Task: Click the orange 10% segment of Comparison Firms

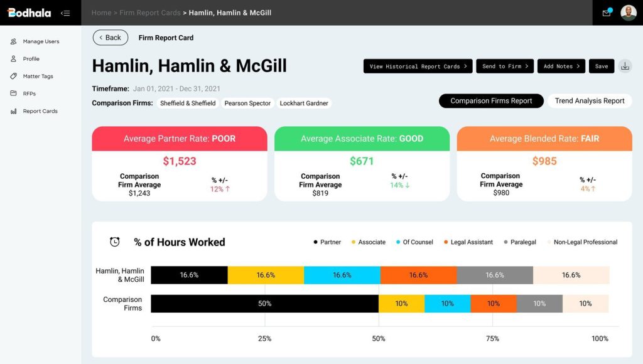Action: click(494, 304)
